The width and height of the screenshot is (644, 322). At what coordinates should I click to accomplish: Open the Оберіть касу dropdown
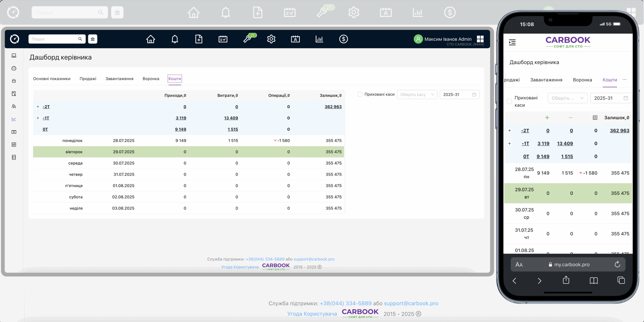pyautogui.click(x=417, y=95)
